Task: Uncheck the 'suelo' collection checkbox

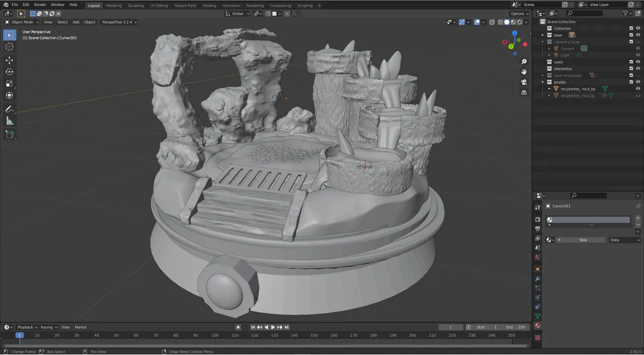Action: (x=631, y=62)
